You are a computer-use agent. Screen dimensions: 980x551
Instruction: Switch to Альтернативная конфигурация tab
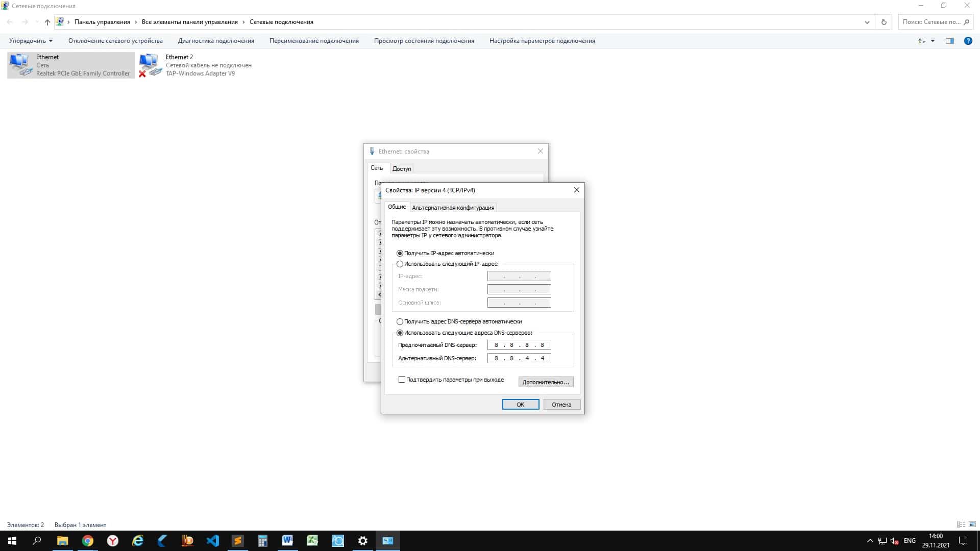(453, 208)
